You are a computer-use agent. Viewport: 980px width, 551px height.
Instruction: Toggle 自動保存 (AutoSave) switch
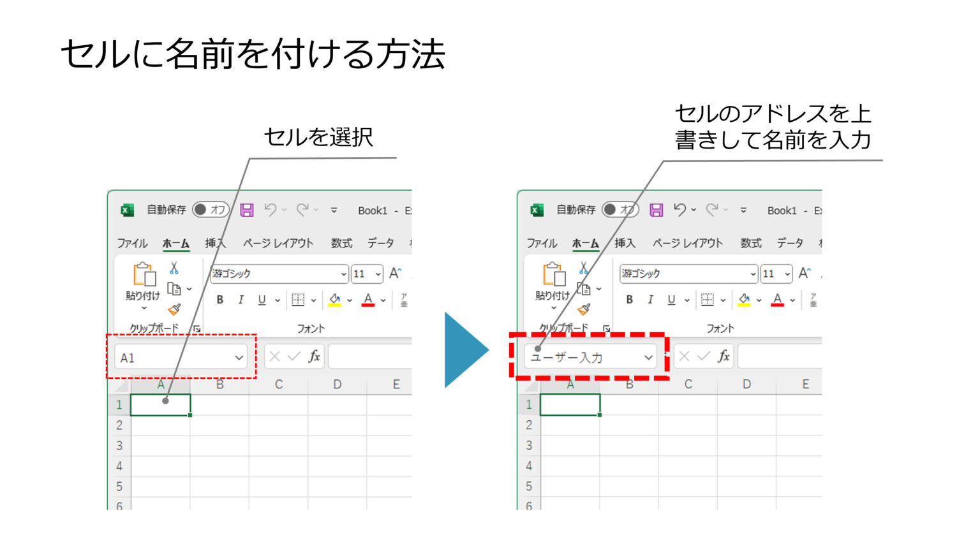(211, 210)
